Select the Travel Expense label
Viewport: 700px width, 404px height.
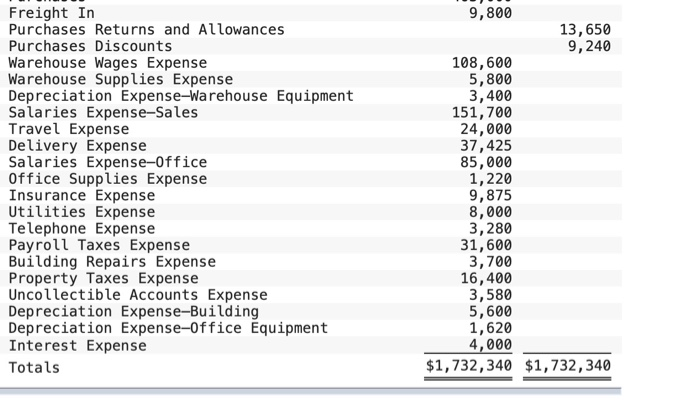[69, 129]
